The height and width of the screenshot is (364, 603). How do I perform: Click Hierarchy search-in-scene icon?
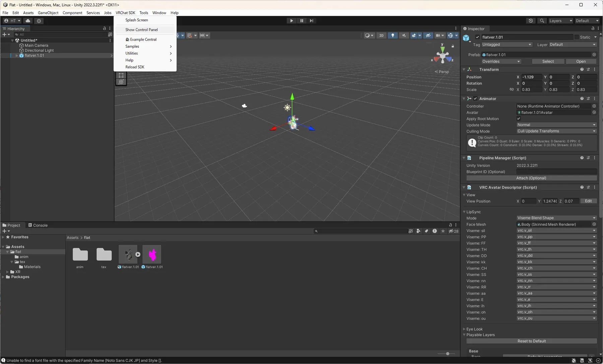pyautogui.click(x=110, y=34)
